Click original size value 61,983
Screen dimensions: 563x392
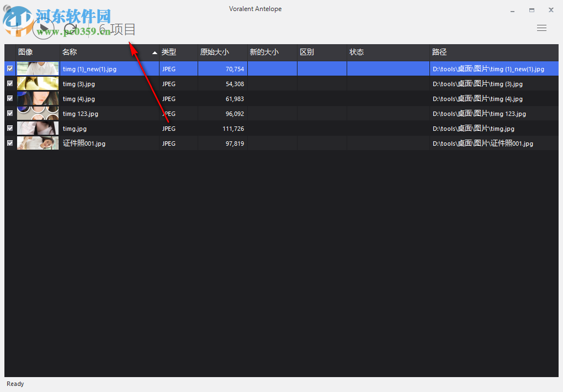[x=235, y=99]
